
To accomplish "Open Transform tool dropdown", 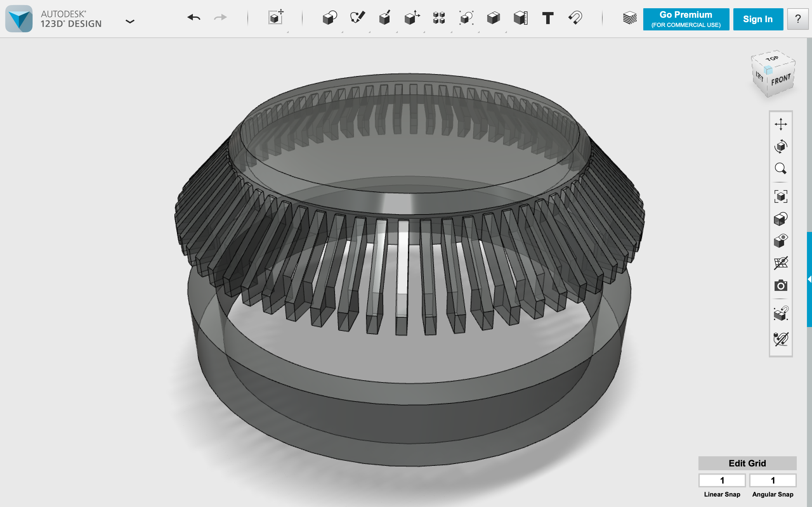I will 275,18.
